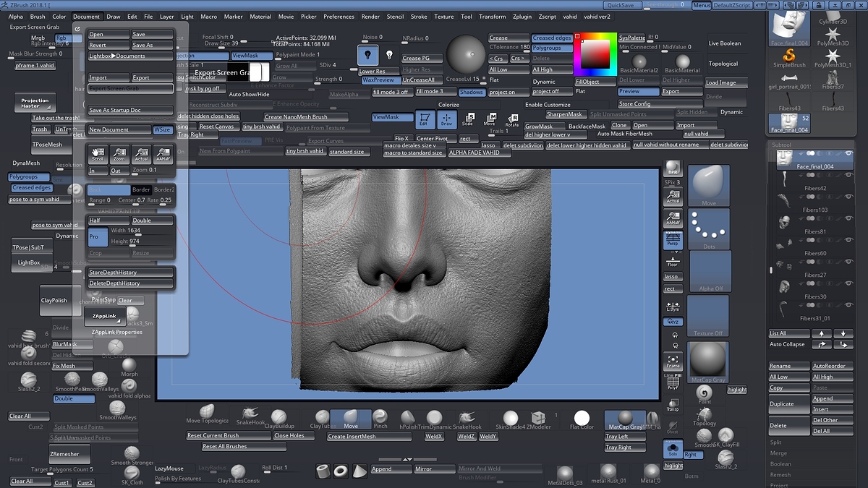
Task: Toggle the Pro proportions button
Action: tap(98, 236)
